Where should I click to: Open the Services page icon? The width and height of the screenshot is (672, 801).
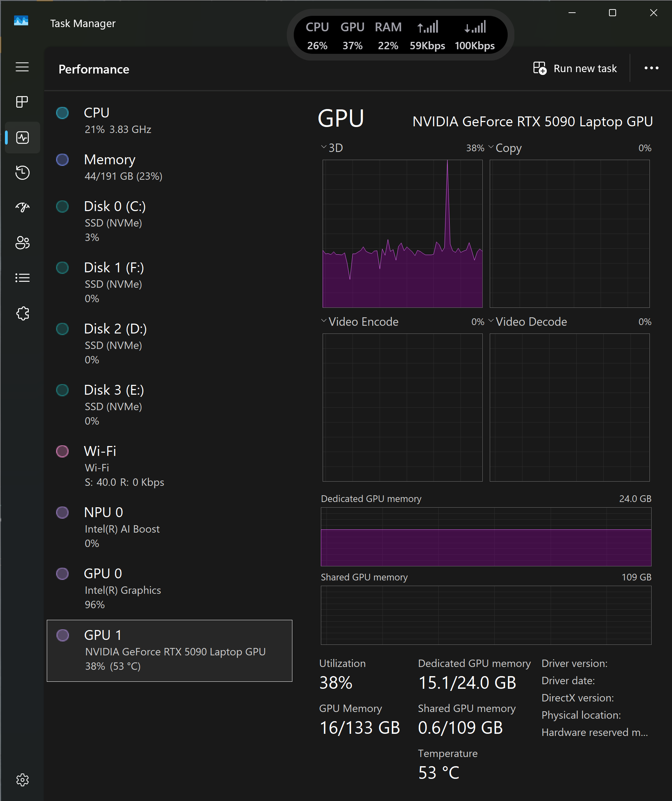pyautogui.click(x=22, y=313)
